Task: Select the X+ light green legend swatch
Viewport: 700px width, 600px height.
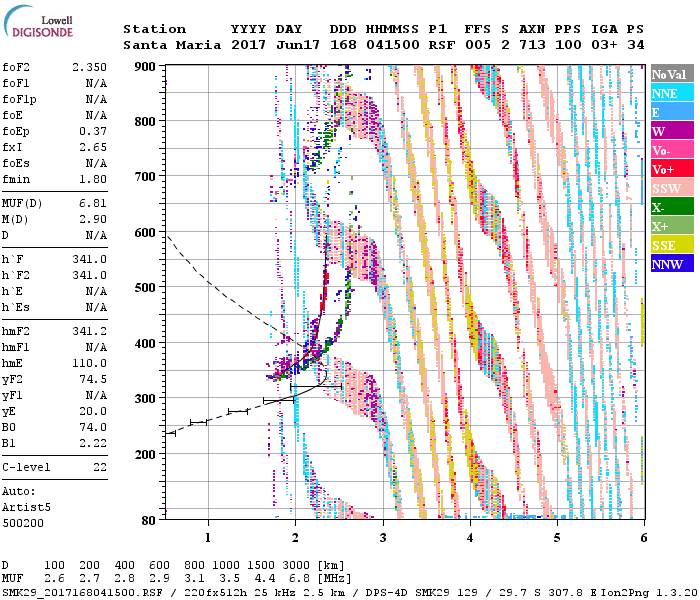Action: pyautogui.click(x=672, y=226)
